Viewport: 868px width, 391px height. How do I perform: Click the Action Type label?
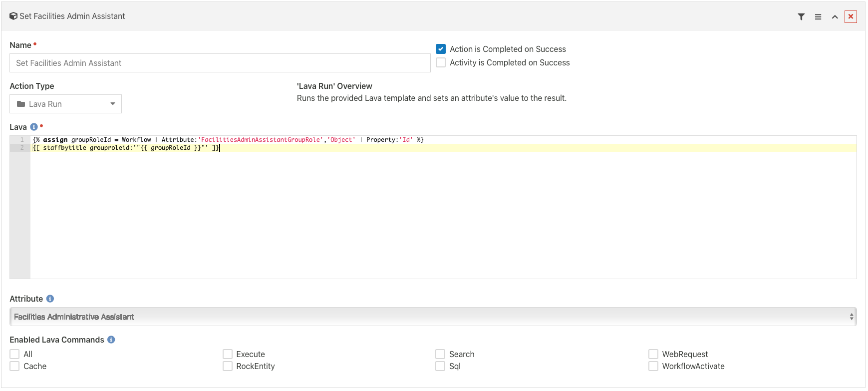pos(32,86)
